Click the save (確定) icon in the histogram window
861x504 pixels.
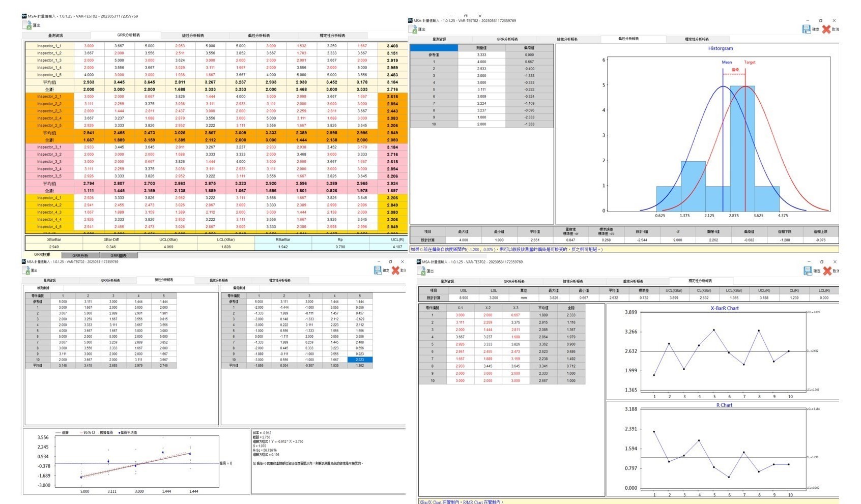click(x=807, y=29)
